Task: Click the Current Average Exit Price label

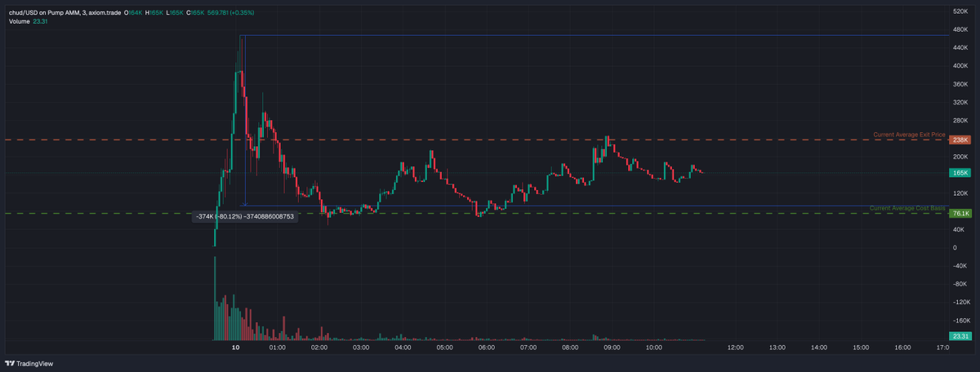Action: click(909, 135)
